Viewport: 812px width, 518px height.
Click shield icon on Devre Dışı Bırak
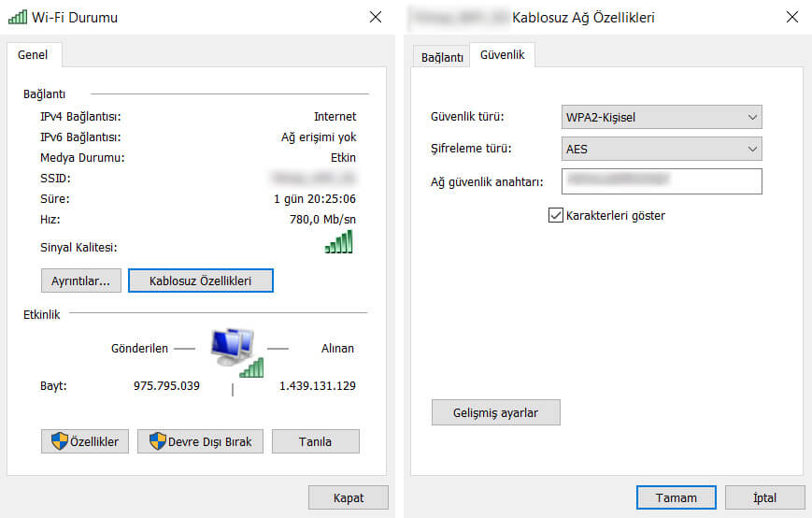[x=156, y=441]
